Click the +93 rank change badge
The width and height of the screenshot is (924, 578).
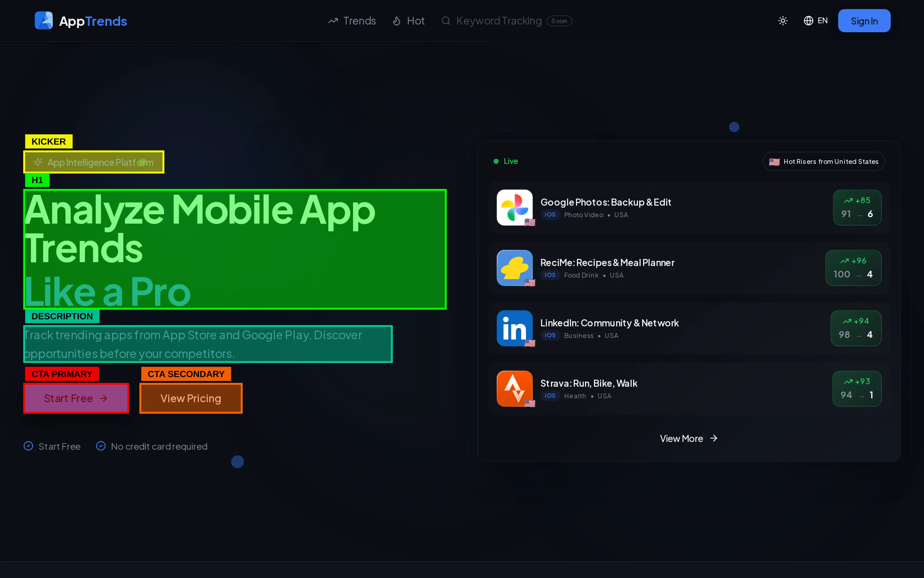(857, 389)
